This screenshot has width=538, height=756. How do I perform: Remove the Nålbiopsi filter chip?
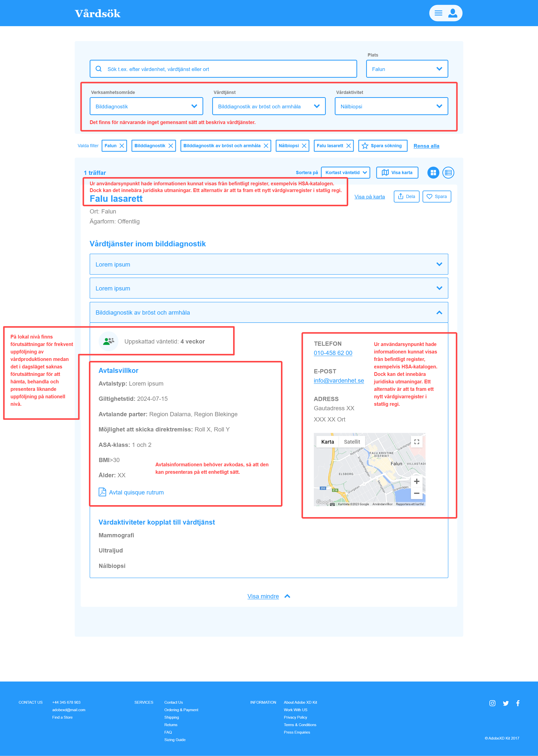(x=304, y=146)
